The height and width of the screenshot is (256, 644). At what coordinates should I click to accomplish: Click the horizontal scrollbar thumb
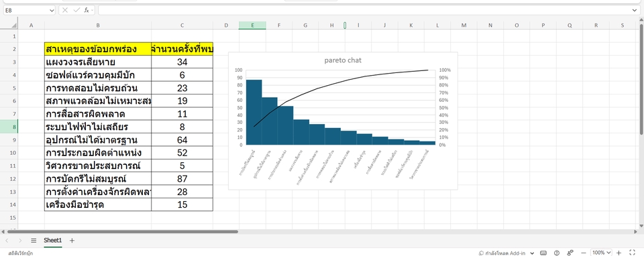(123, 232)
